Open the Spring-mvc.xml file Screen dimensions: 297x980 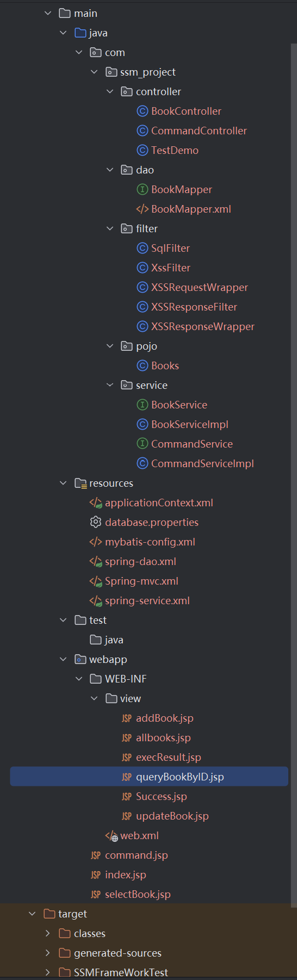141,581
